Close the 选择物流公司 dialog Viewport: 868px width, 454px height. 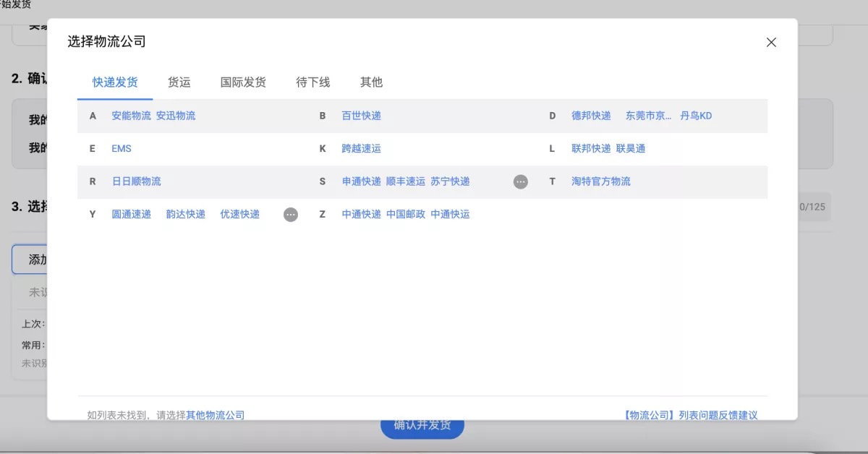coord(771,42)
